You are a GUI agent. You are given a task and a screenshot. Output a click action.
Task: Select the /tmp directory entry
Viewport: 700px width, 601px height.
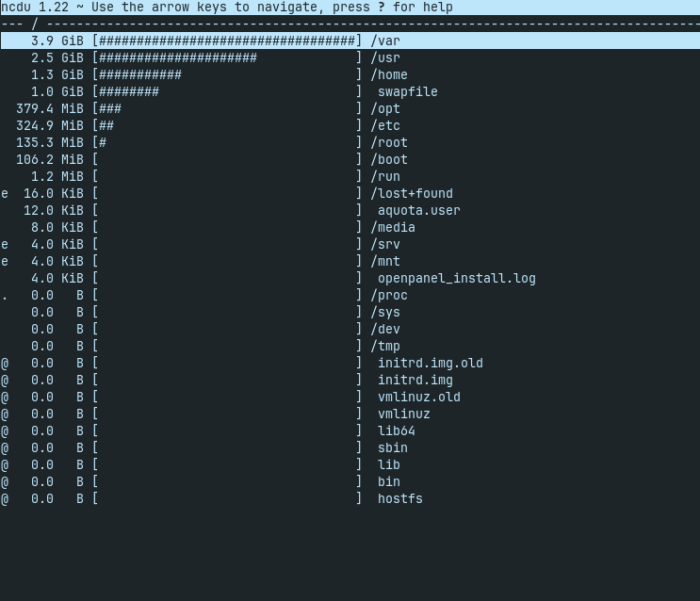(350, 346)
